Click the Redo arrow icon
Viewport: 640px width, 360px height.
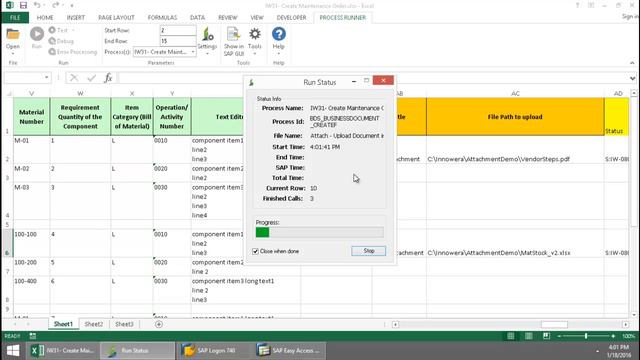click(x=56, y=5)
